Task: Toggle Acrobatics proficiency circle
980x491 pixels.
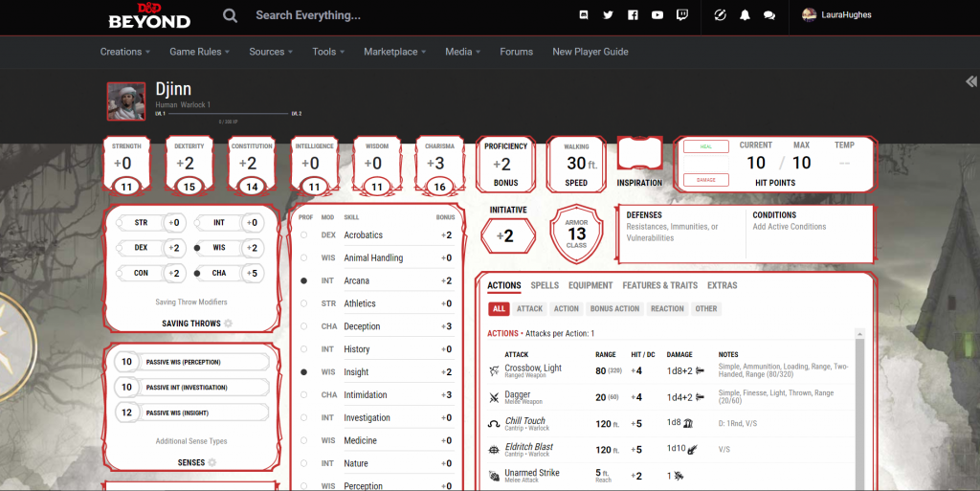Action: click(304, 234)
